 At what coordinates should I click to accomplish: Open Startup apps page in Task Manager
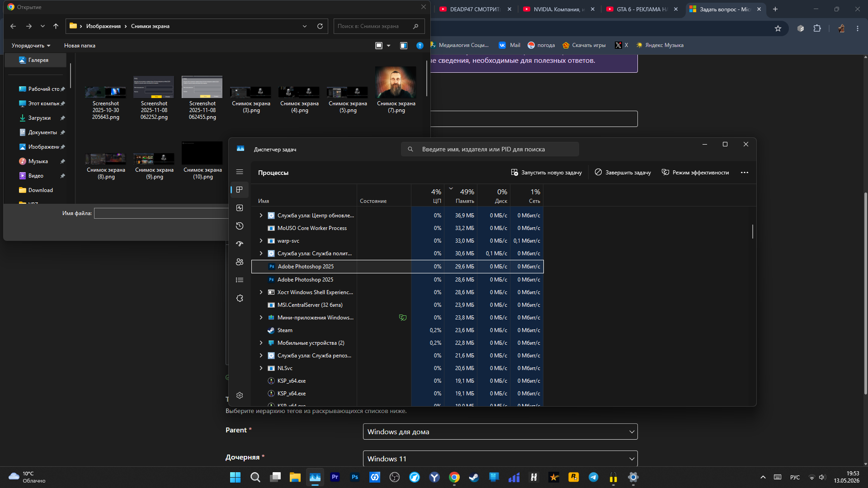coord(240,244)
